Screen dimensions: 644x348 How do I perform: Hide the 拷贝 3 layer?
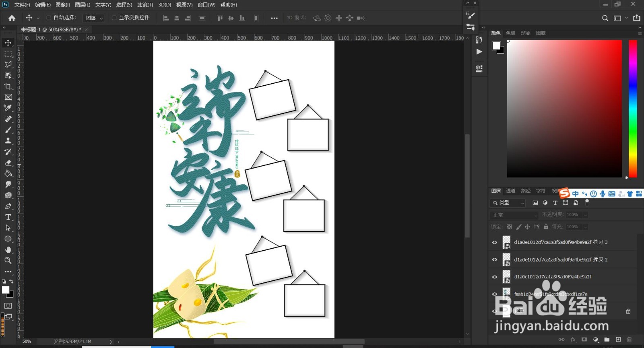tap(495, 243)
